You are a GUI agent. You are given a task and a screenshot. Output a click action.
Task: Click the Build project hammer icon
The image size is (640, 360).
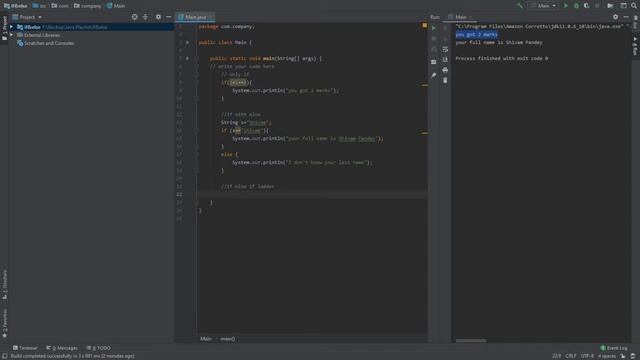pos(520,6)
